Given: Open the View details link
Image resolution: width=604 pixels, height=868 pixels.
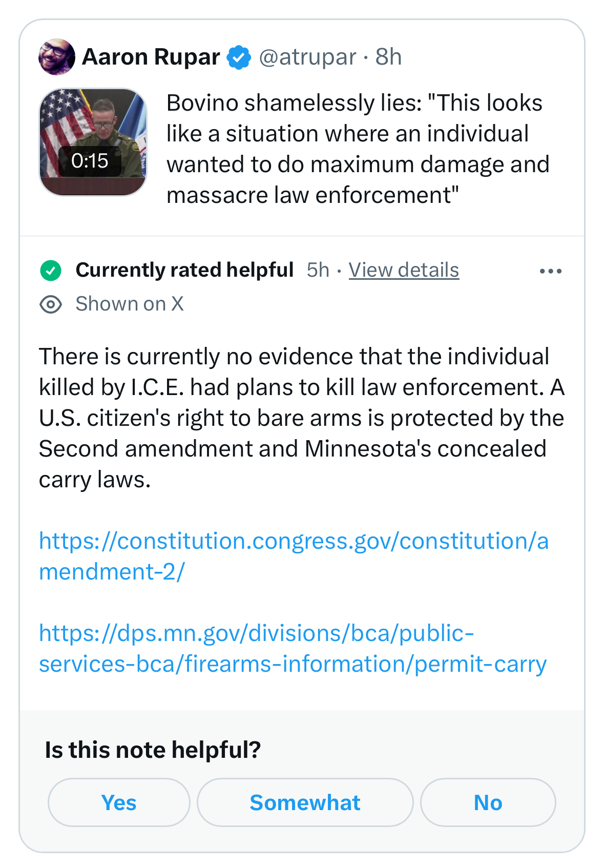Looking at the screenshot, I should [x=404, y=270].
